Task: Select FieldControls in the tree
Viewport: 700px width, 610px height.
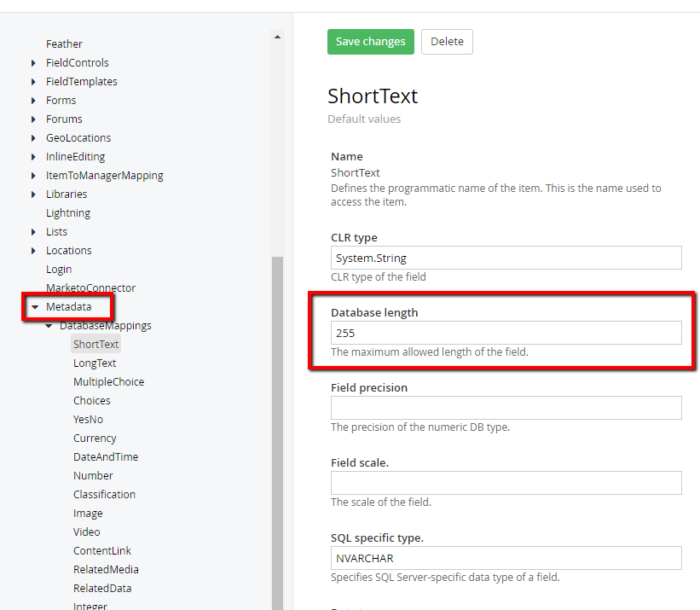Action: tap(78, 62)
